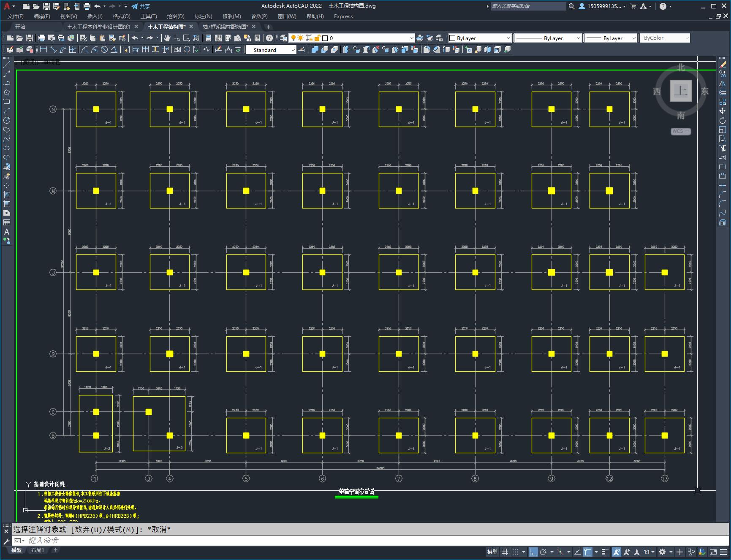Open the Help question mark in standard toolbar

click(x=269, y=38)
